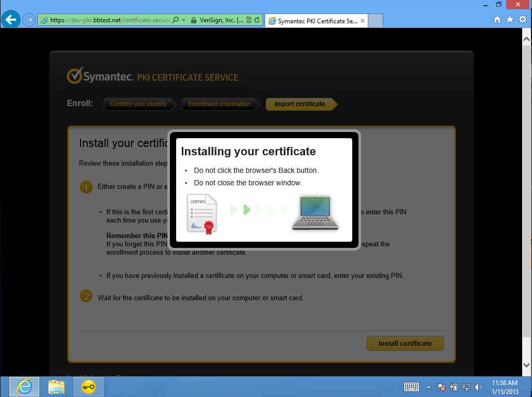Click the browser Back arrow button
The width and height of the screenshot is (532, 397).
point(11,20)
